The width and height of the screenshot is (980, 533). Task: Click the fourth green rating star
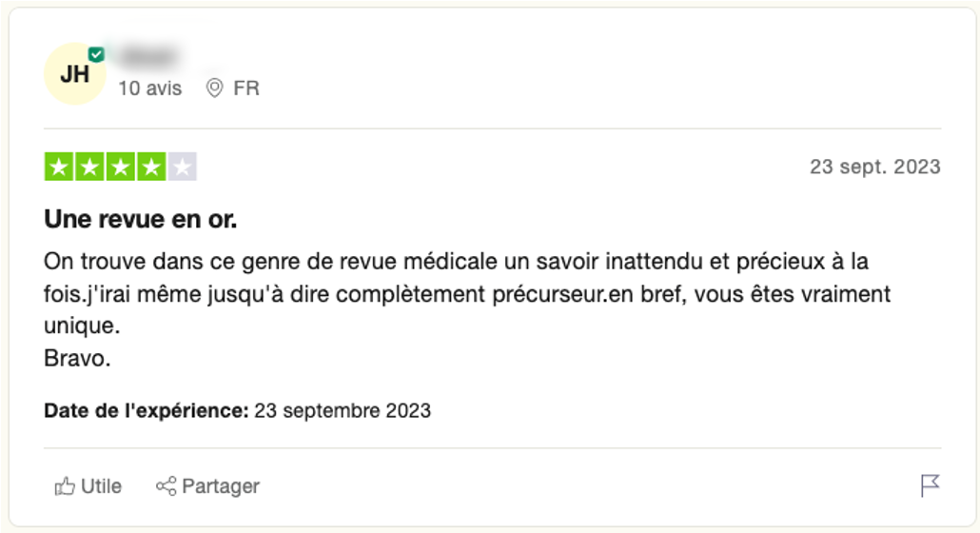pyautogui.click(x=150, y=168)
